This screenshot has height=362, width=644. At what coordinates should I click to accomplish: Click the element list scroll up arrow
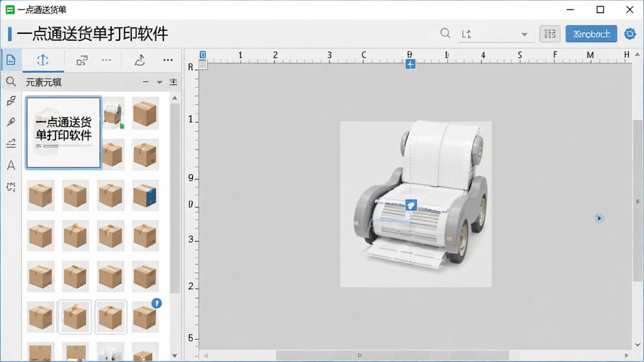[x=175, y=98]
